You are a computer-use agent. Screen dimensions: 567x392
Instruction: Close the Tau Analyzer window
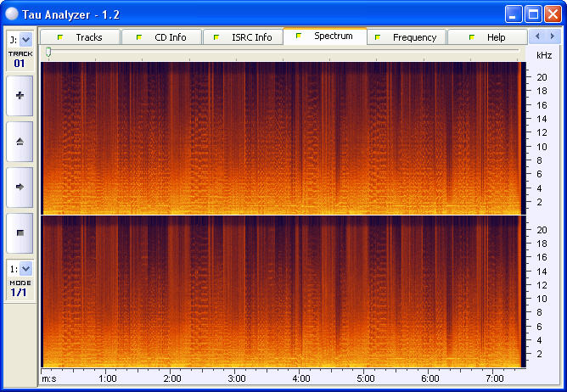pos(553,14)
